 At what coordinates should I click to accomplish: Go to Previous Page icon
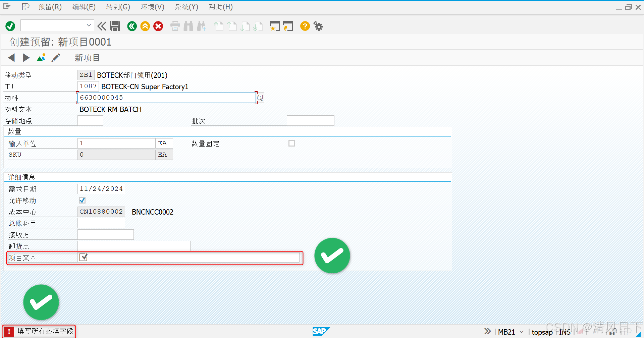pos(232,26)
